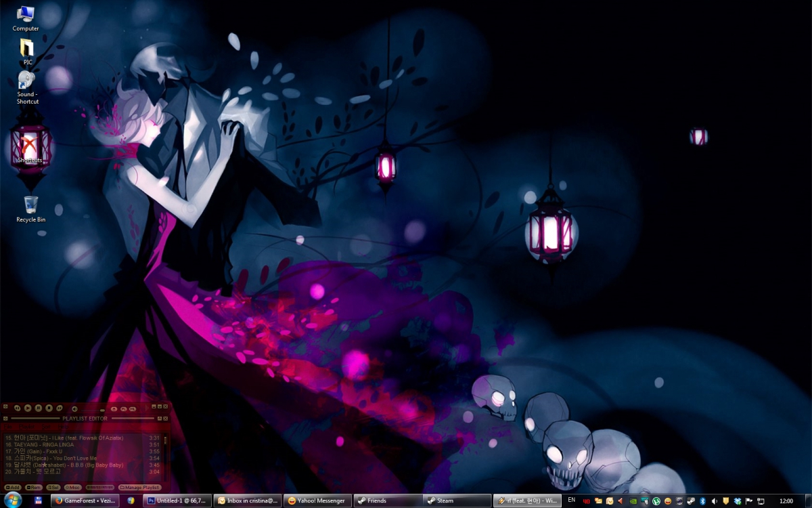Open the Dropbox tray icon
The width and height of the screenshot is (812, 508).
738,501
